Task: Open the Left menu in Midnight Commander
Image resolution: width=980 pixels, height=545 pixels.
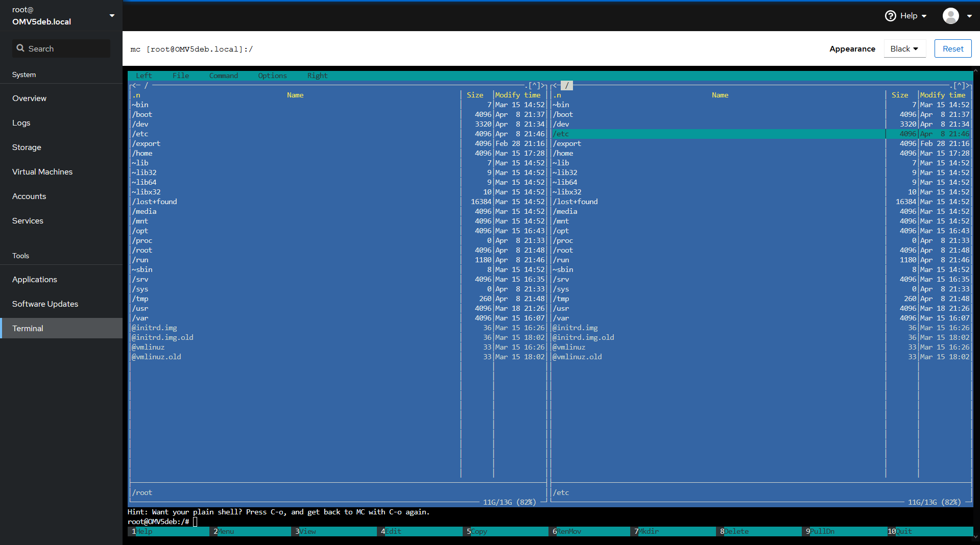Action: 144,76
